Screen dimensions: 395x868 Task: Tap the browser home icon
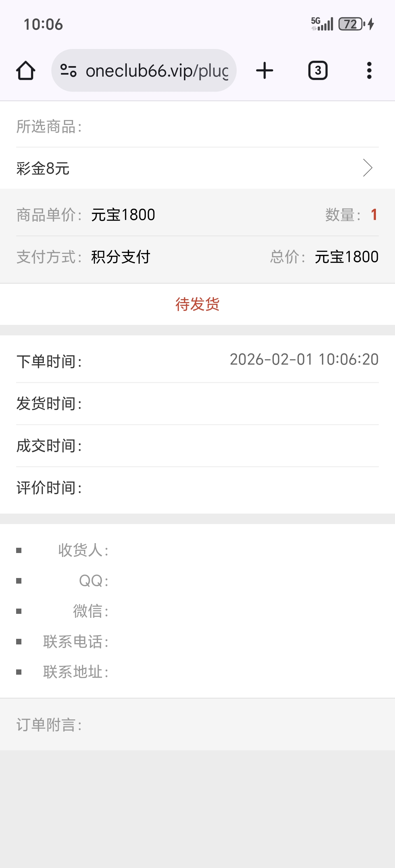[26, 70]
